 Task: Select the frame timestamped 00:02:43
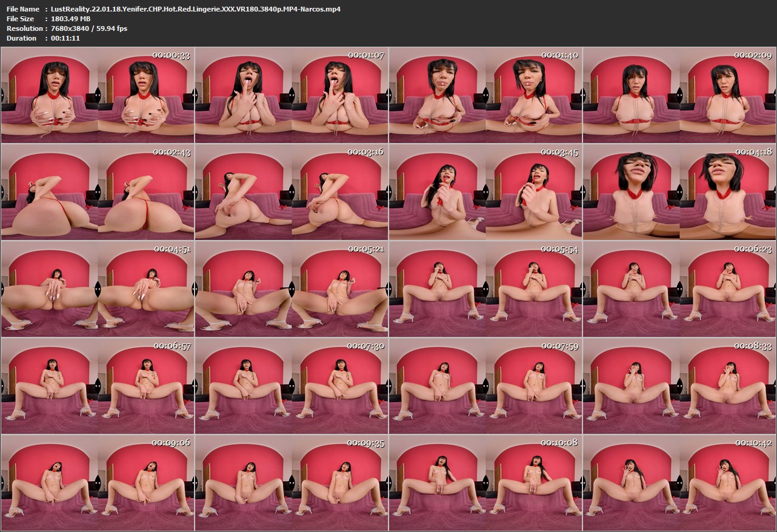[98, 192]
